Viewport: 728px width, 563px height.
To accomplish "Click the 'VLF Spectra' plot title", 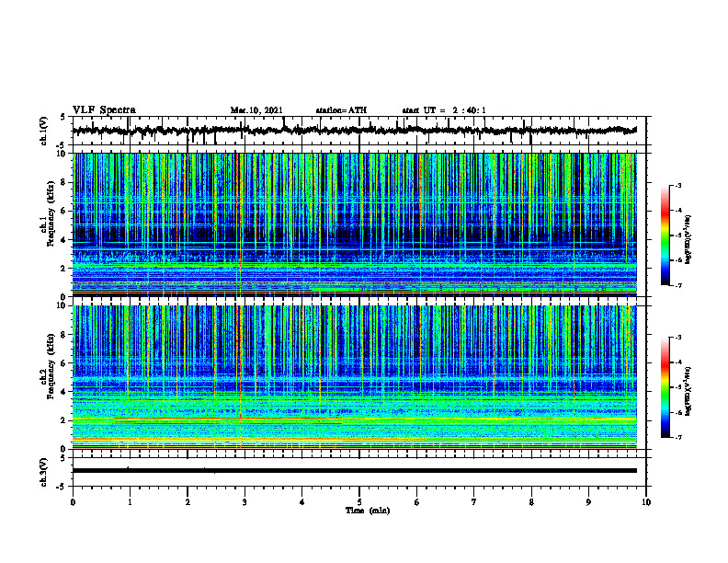I will point(104,110).
